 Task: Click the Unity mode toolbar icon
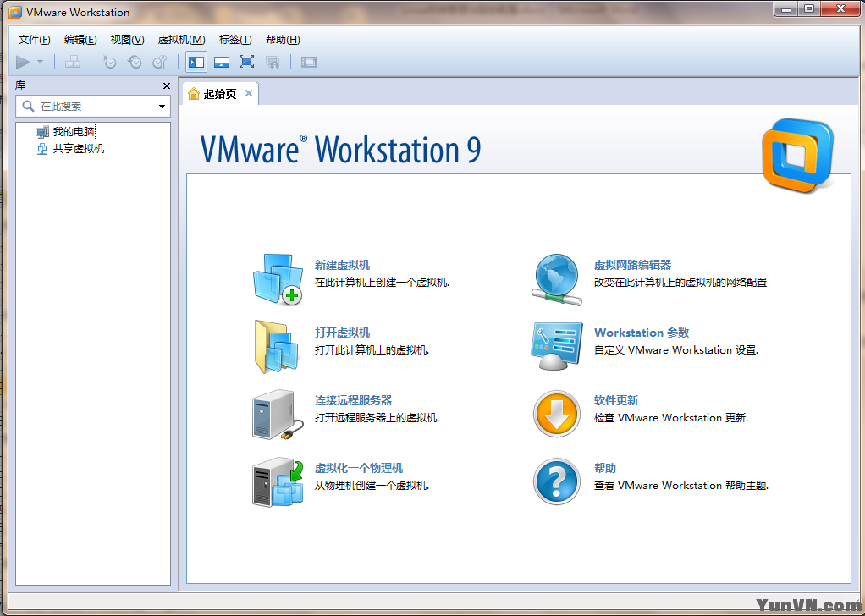click(x=273, y=63)
